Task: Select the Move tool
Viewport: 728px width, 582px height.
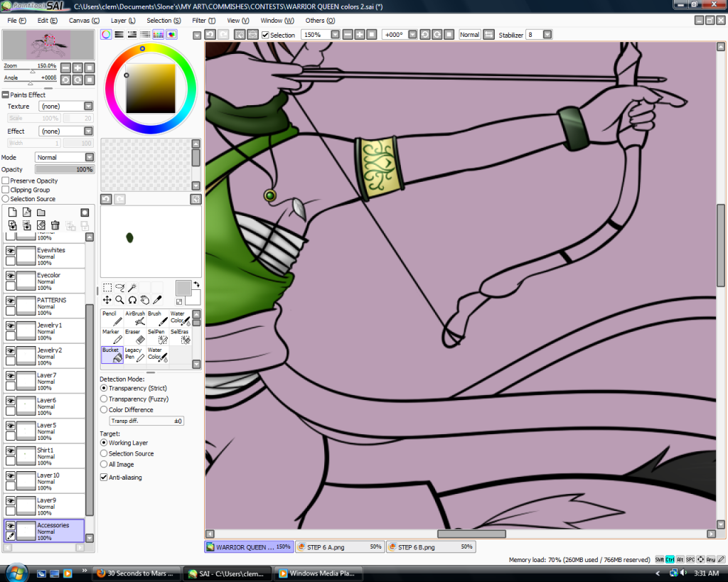Action: coord(107,301)
